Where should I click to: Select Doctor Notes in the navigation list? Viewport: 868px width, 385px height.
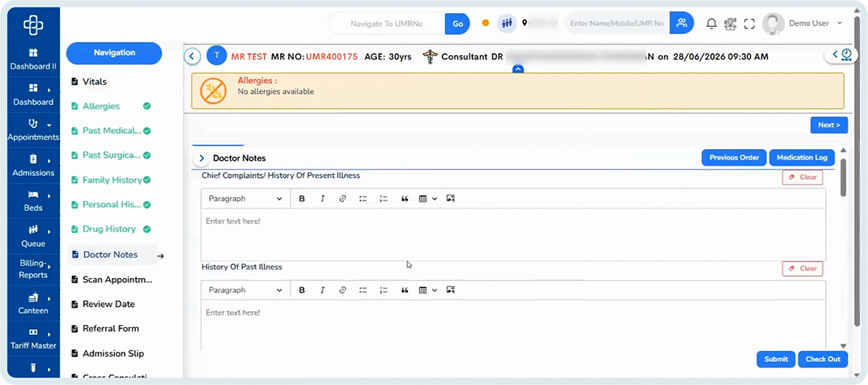coord(112,255)
